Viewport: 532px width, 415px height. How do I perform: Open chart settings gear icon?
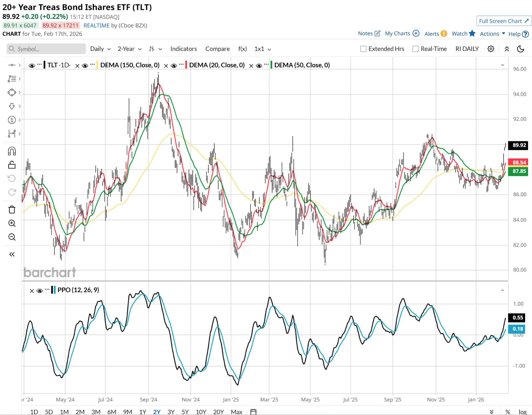[x=491, y=49]
